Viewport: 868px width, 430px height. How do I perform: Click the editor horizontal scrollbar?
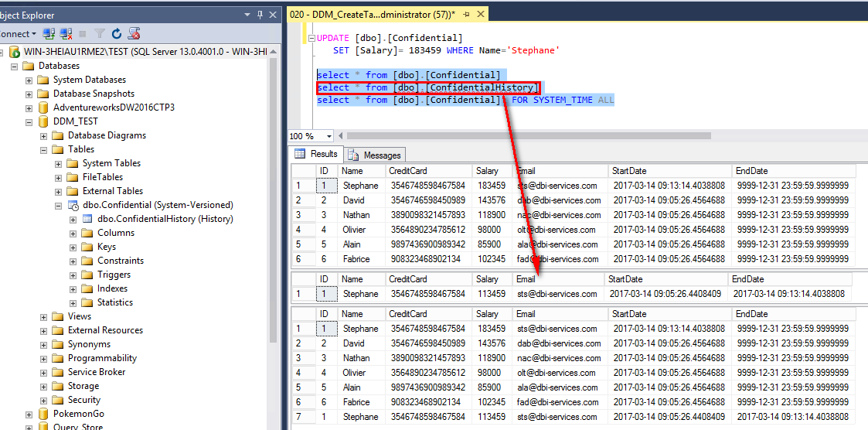click(528, 136)
